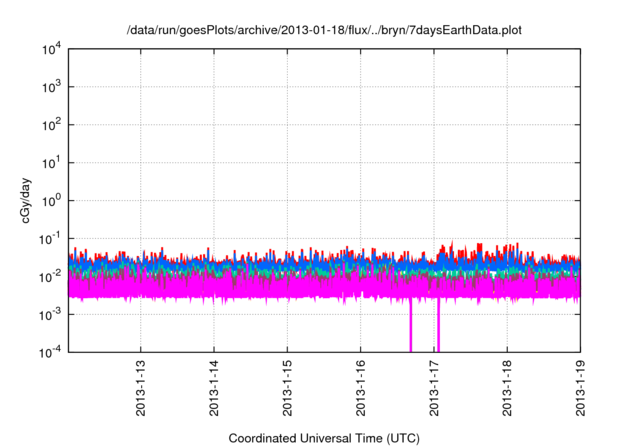640x448 pixels.
Task: Click the 10^3 y-axis tick label
Action: coord(51,87)
